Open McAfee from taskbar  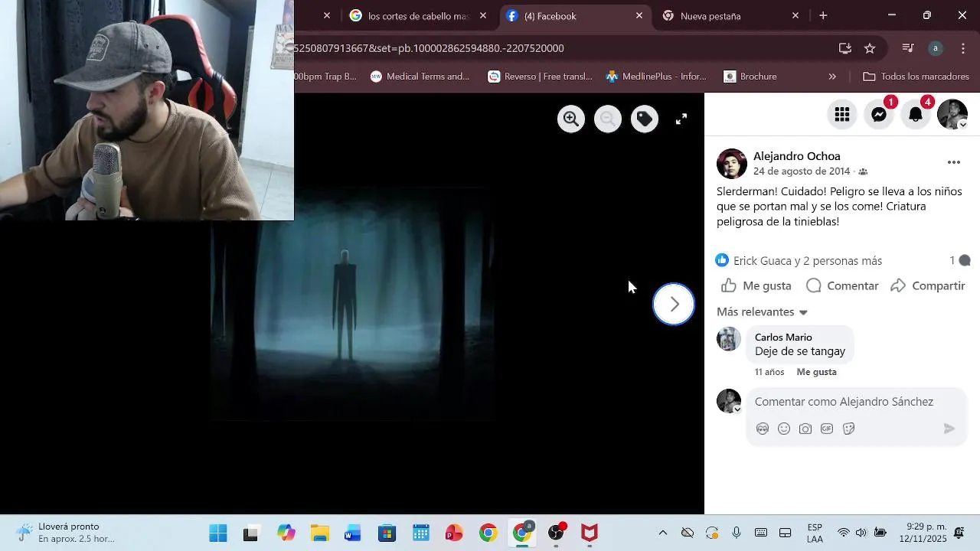[x=589, y=533]
